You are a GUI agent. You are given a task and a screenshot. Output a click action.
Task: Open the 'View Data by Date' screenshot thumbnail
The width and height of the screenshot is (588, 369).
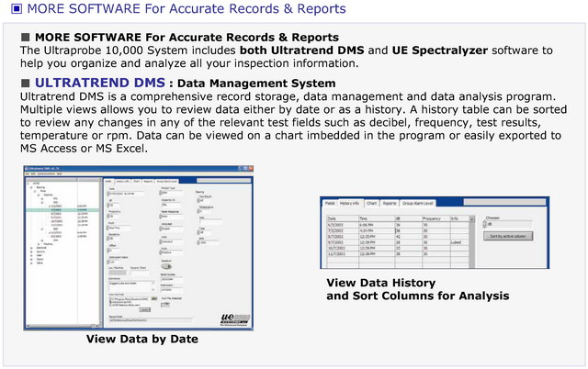pos(139,248)
